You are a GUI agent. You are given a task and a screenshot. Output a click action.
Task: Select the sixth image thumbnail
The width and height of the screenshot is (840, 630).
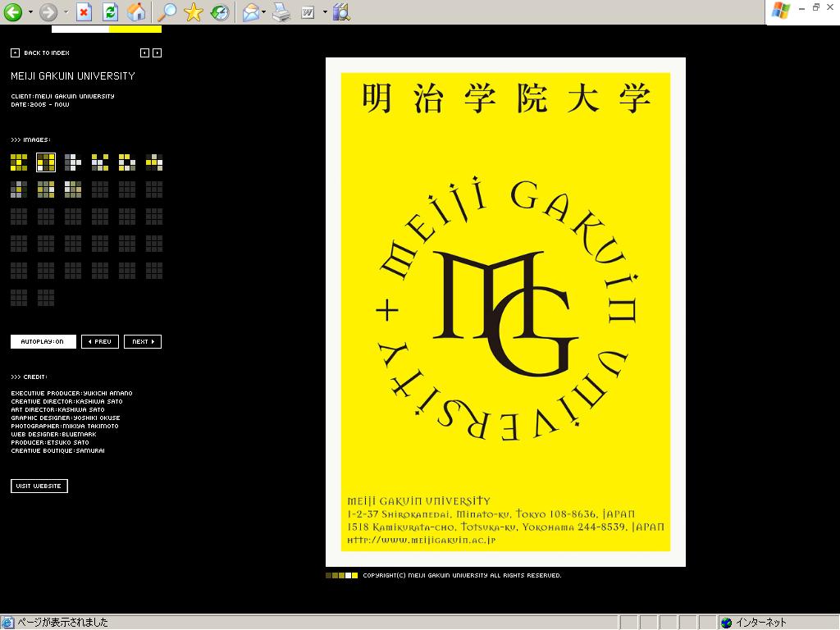pyautogui.click(x=154, y=162)
